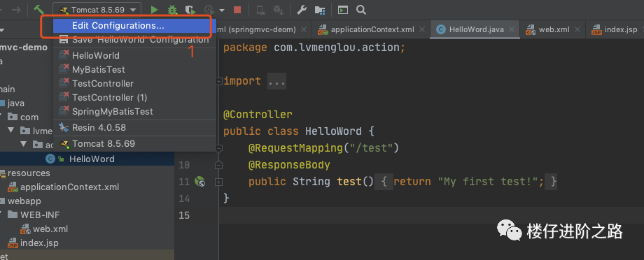Click the @Controller annotation in editor

tap(258, 115)
